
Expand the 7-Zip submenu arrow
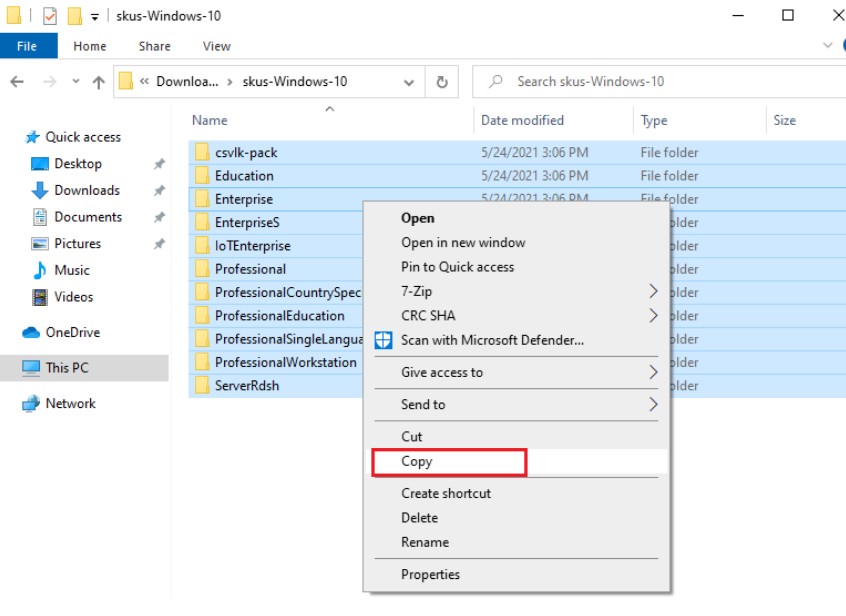pyautogui.click(x=653, y=291)
